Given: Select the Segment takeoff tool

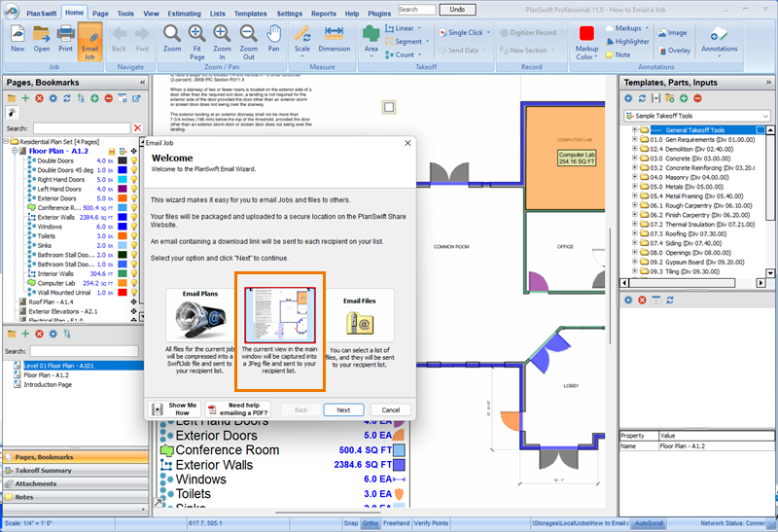Looking at the screenshot, I should click(x=407, y=42).
